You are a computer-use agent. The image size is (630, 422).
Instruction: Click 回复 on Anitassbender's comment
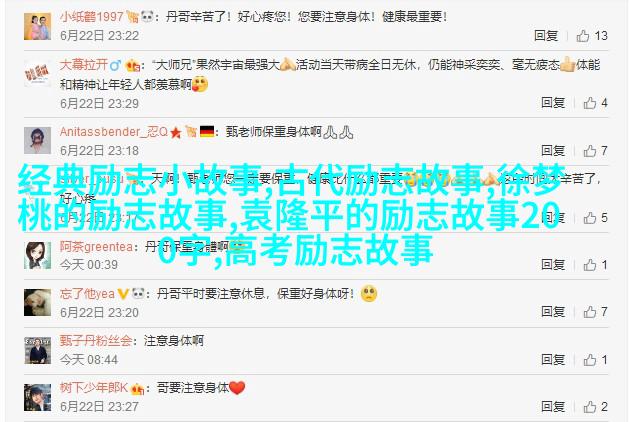(553, 151)
